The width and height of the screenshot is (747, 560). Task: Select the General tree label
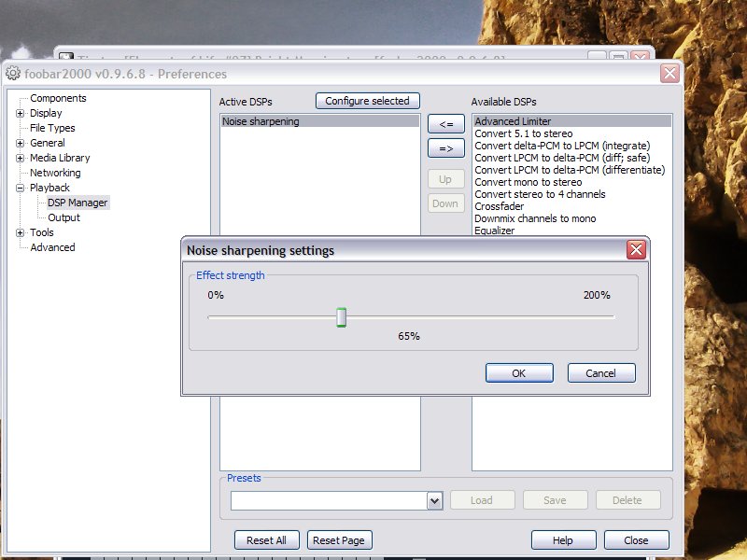(x=48, y=143)
